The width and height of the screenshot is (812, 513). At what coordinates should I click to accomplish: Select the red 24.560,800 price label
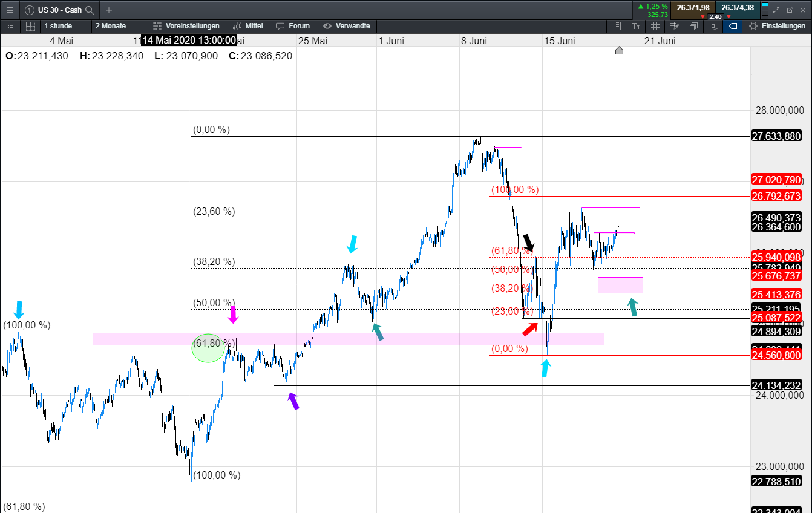776,355
